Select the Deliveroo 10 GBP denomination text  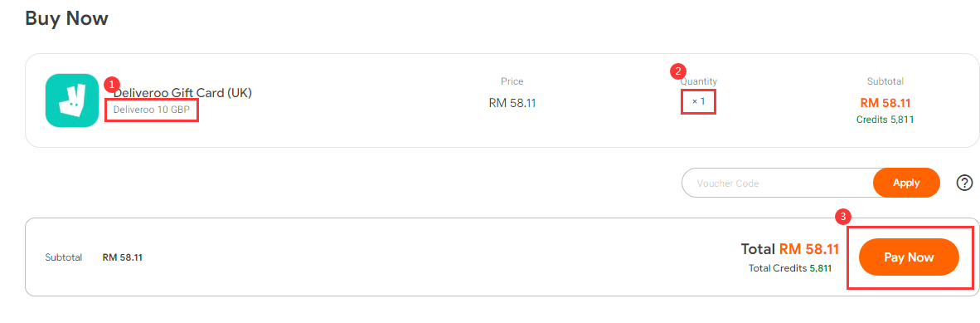[152, 110]
